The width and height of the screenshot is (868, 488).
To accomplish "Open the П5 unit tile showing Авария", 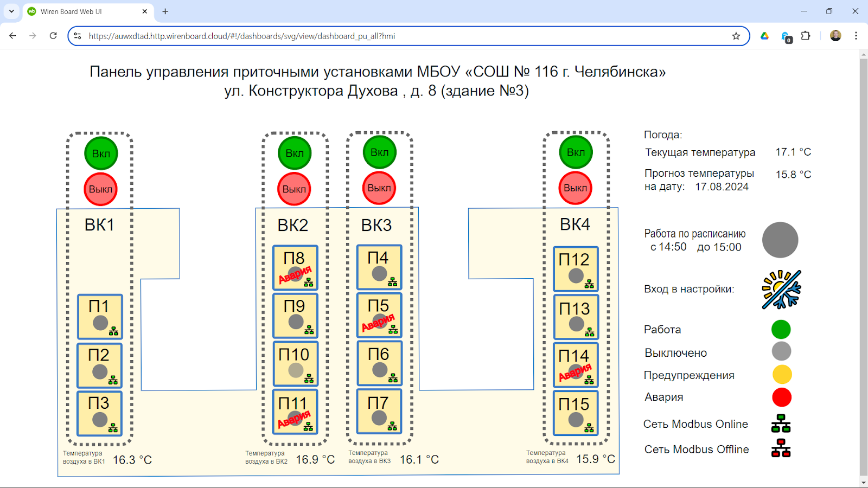I will 379,315.
